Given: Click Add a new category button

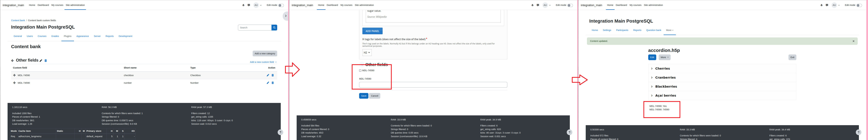Looking at the screenshot, I should 265,53.
